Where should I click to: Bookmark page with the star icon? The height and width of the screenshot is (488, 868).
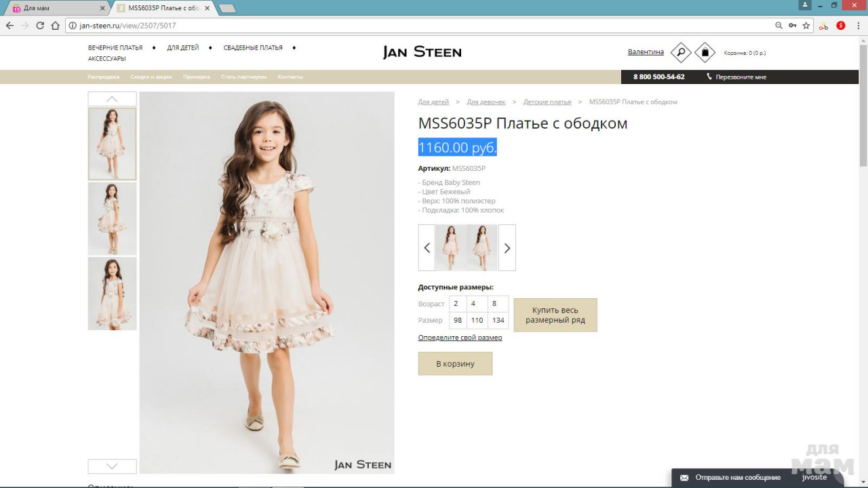click(x=806, y=26)
